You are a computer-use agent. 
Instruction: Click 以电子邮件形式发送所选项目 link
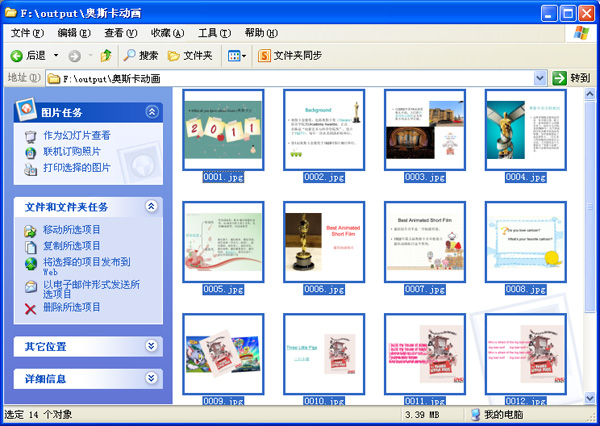(x=91, y=289)
